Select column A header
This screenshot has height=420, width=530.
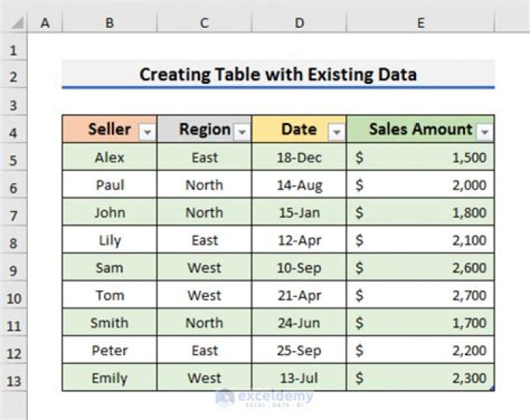[x=45, y=24]
